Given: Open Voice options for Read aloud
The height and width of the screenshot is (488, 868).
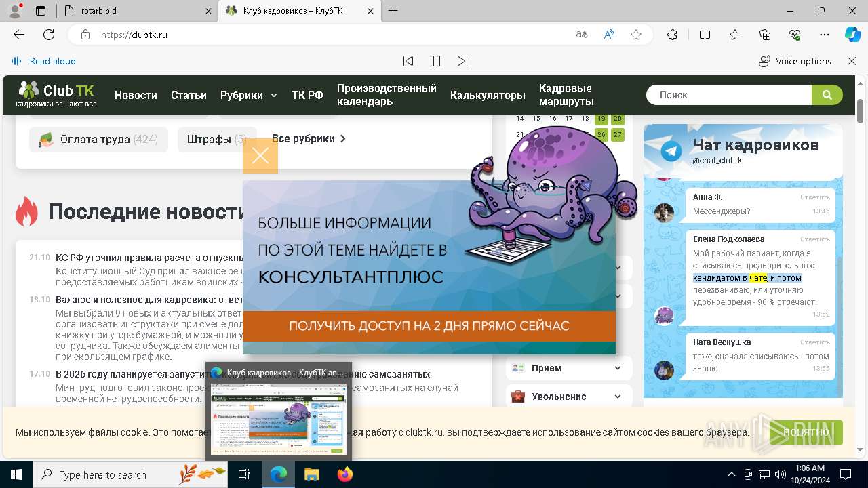Looking at the screenshot, I should tap(795, 61).
